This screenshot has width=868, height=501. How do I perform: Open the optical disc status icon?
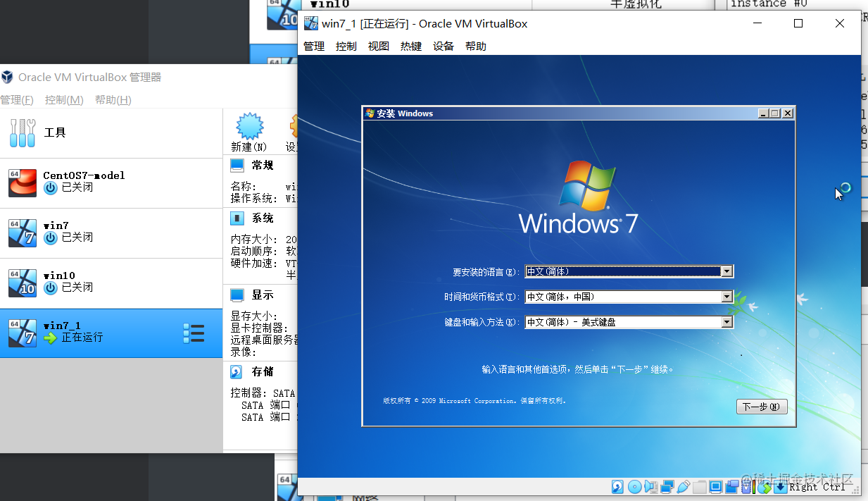tap(635, 486)
